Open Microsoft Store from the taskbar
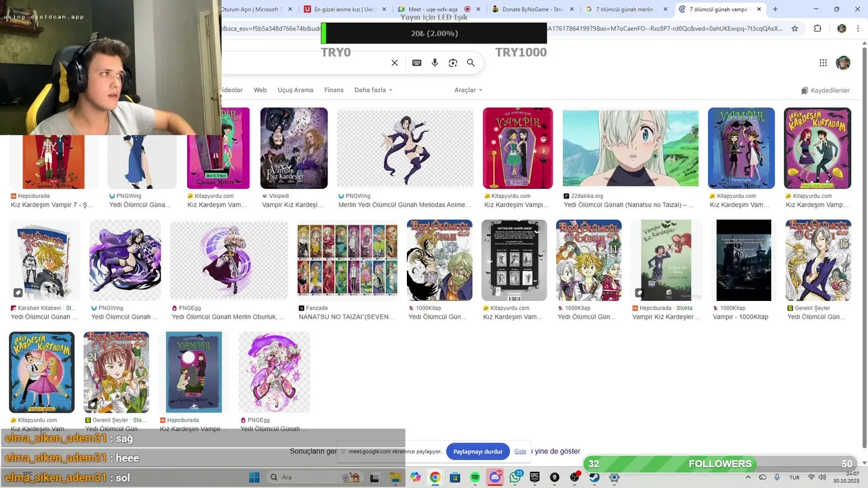The width and height of the screenshot is (868, 488). click(x=455, y=477)
